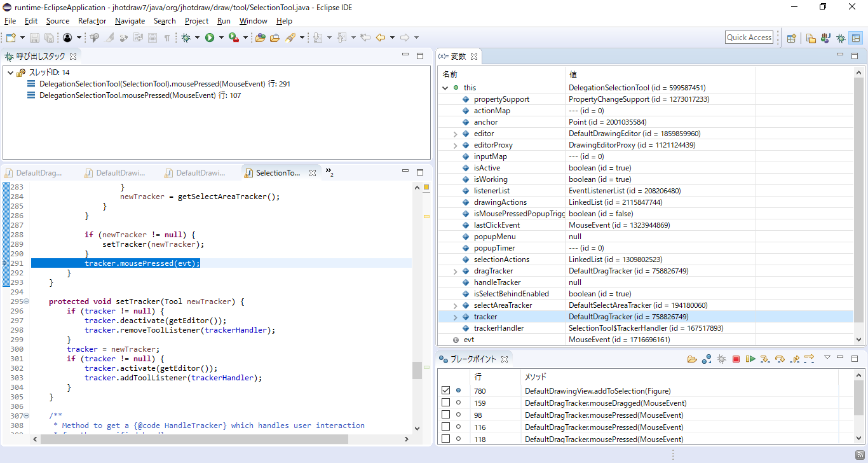Expand the editor variable node

455,134
